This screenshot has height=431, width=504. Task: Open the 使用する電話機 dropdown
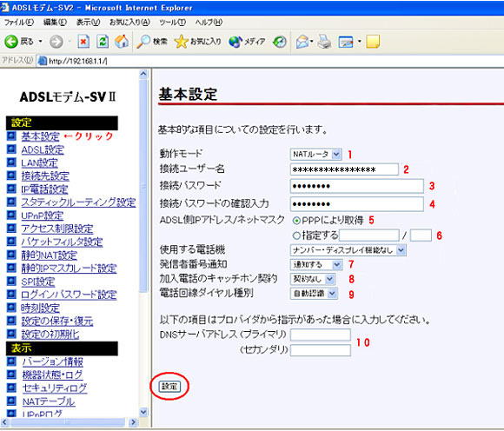(348, 249)
